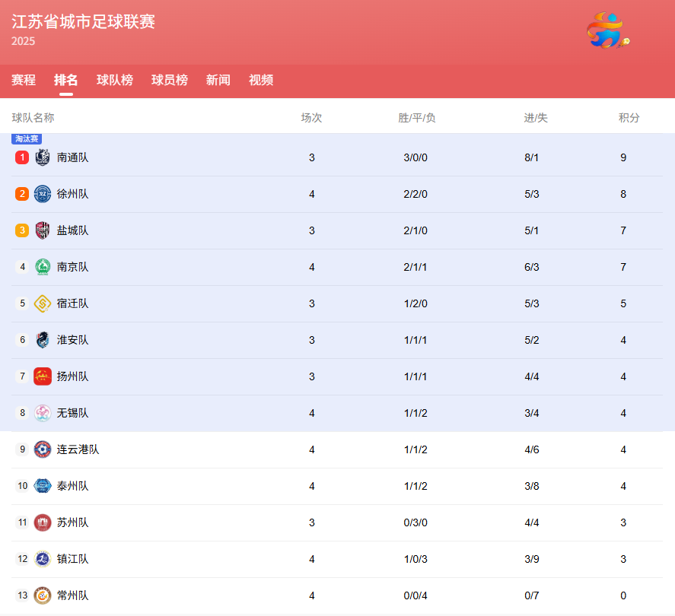
Task: Click 泰州队 goals value 3/8
Action: pos(532,486)
